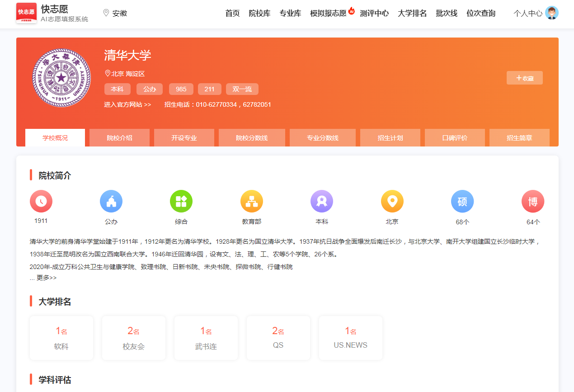Open the 大学排名 nav item
Viewport: 574px width, 392px height.
point(412,13)
